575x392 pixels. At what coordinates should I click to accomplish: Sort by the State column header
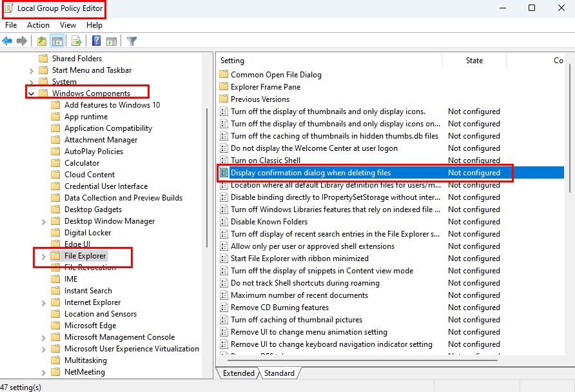click(x=474, y=61)
